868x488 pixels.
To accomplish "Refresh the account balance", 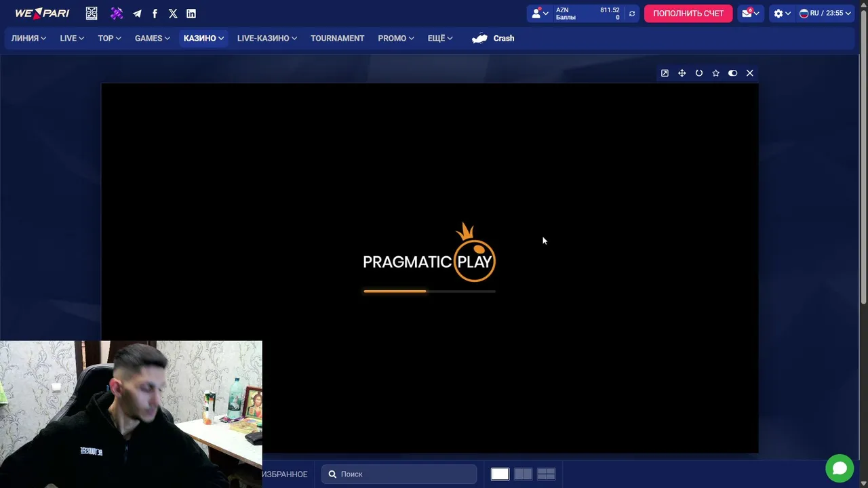I will point(632,14).
